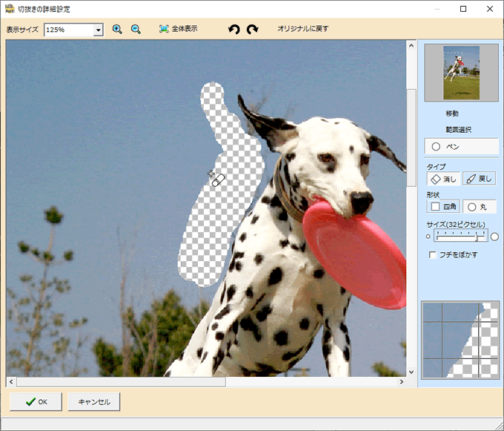Click the brush size slider track
Viewport: 504px width, 431px height.
click(460, 237)
